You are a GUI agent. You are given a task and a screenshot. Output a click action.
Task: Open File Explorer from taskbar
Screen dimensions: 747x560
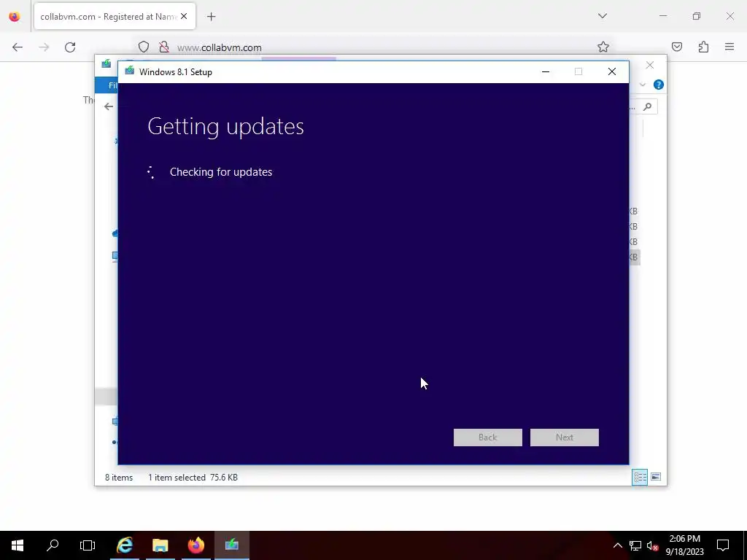click(x=160, y=545)
